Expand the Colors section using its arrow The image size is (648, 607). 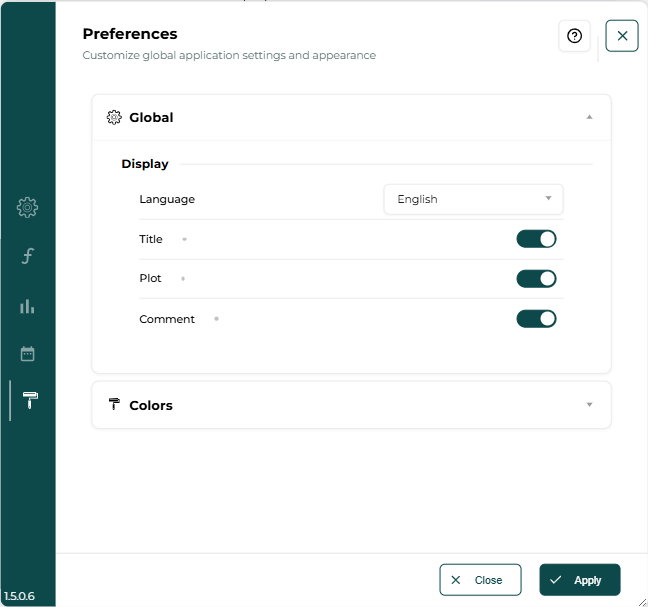(x=589, y=405)
